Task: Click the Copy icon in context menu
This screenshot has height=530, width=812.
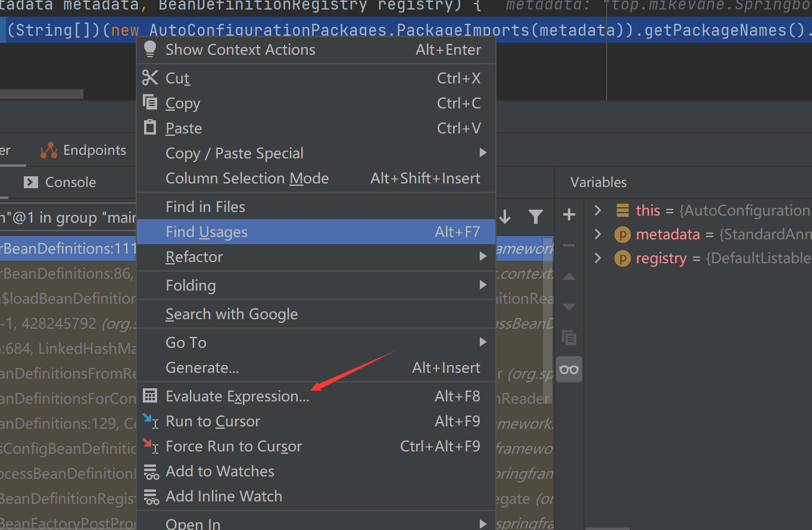Action: pyautogui.click(x=150, y=102)
